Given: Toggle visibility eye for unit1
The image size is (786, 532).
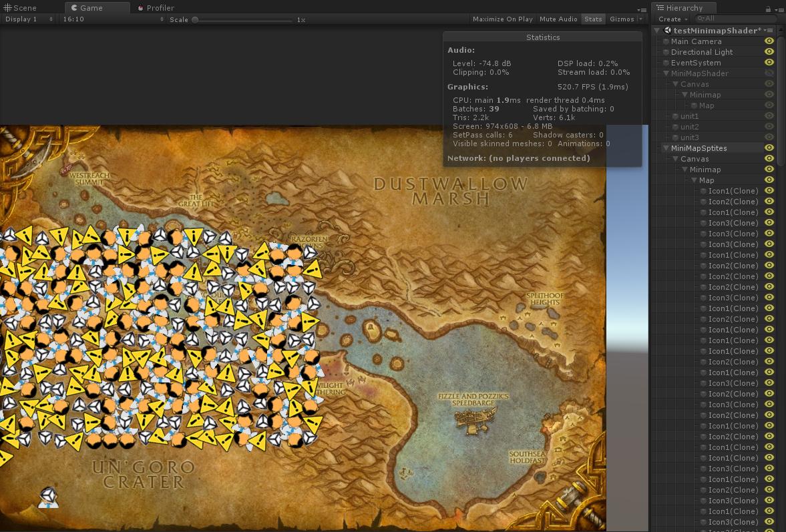Looking at the screenshot, I should coord(769,115).
